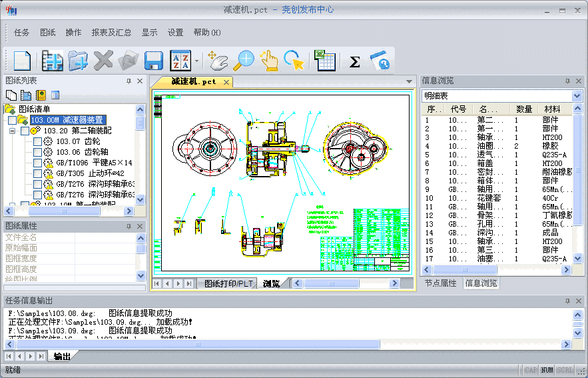
Task: Click the drawing preview horizontal scrollbar thumb
Action: point(331,283)
